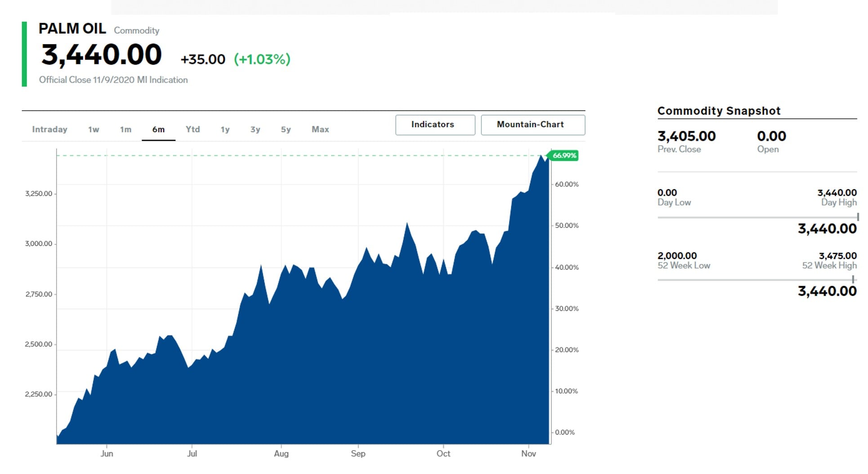The width and height of the screenshot is (868, 474).
Task: Click the chart peak near Nov
Action: [541, 156]
